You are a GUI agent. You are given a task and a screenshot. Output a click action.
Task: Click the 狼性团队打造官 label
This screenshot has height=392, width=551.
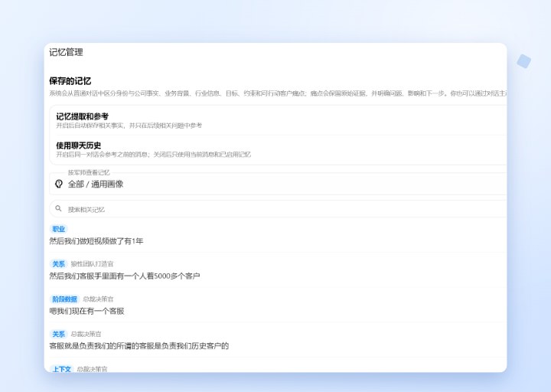(92, 263)
